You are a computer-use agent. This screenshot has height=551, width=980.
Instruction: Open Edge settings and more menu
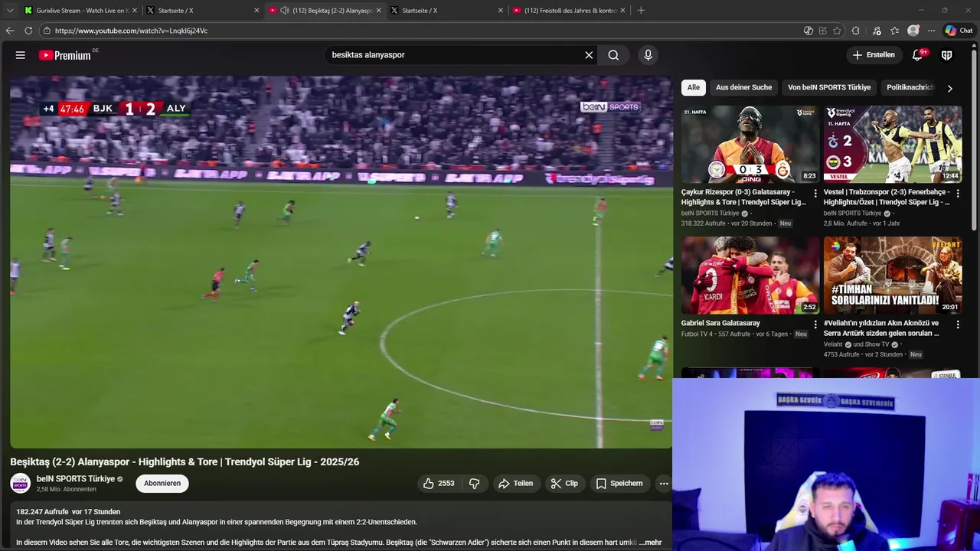click(931, 31)
